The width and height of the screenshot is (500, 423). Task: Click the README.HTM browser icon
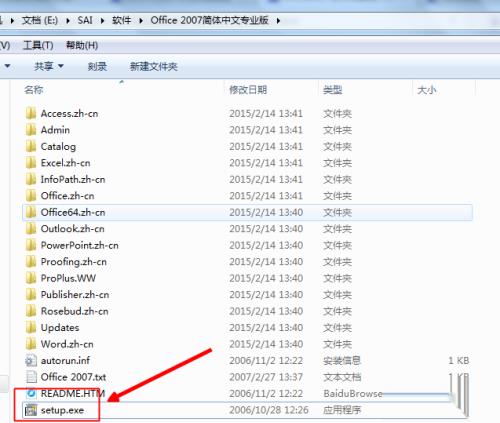(x=31, y=393)
